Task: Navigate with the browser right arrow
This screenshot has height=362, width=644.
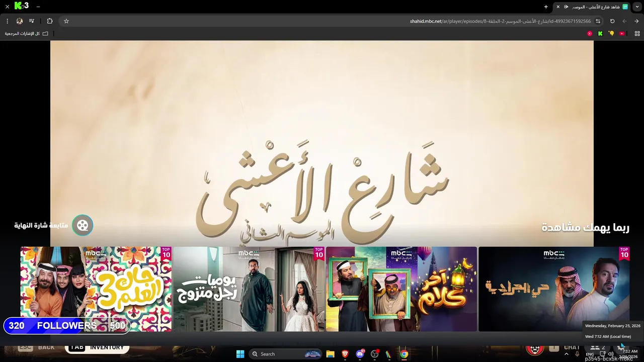Action: pos(636,21)
